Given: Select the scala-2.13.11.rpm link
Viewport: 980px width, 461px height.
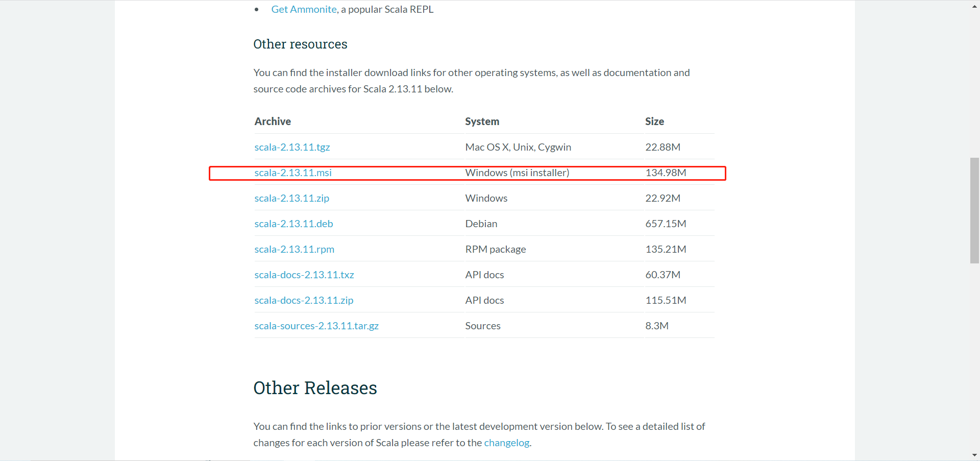Looking at the screenshot, I should 294,249.
